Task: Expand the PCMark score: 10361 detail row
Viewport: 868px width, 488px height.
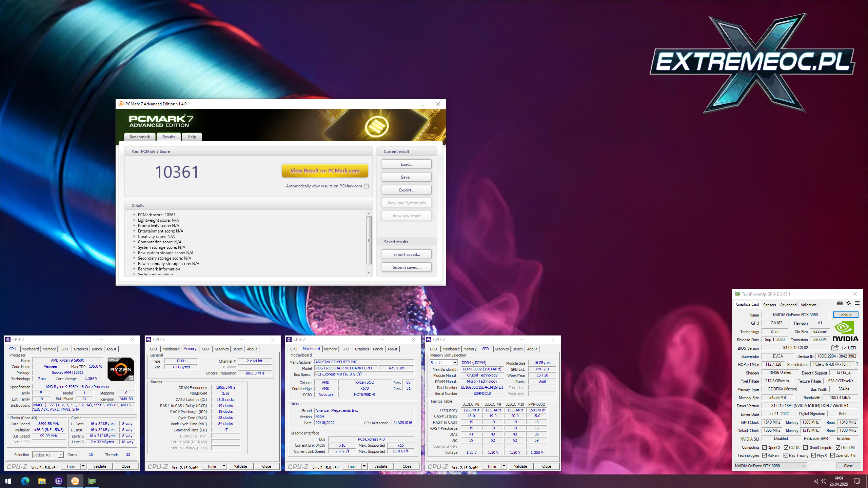Action: pos(134,215)
